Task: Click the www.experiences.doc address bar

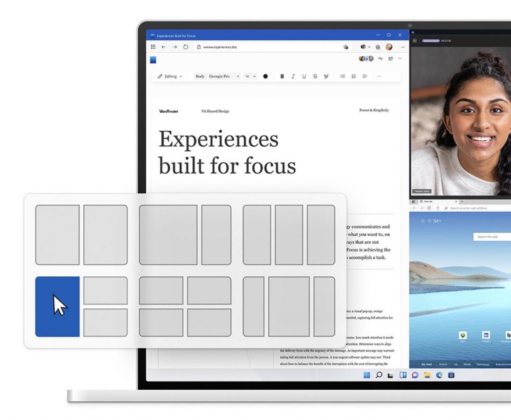Action: click(220, 47)
